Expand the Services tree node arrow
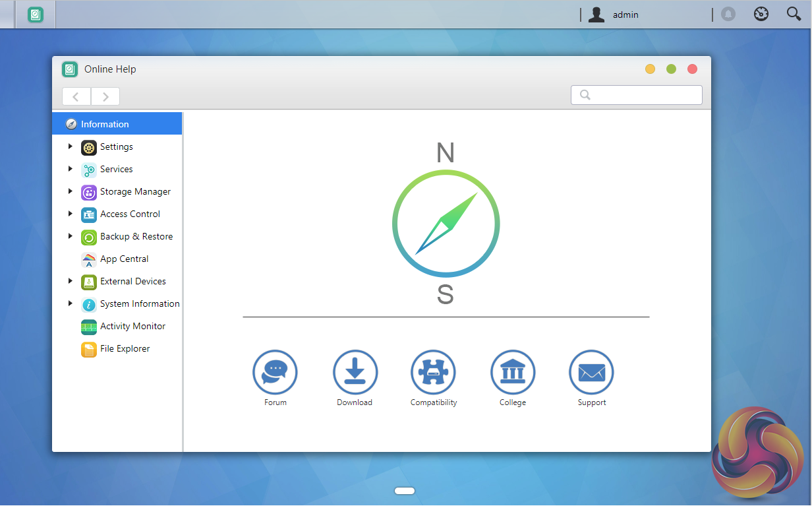The width and height of the screenshot is (812, 508). [x=71, y=169]
